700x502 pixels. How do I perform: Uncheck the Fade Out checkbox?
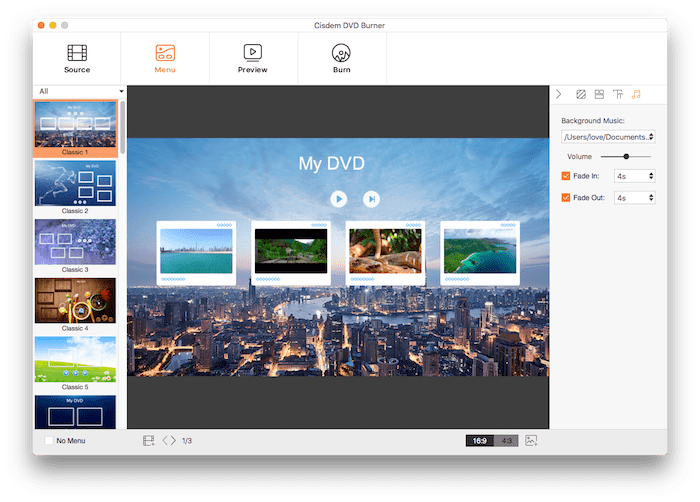point(566,198)
